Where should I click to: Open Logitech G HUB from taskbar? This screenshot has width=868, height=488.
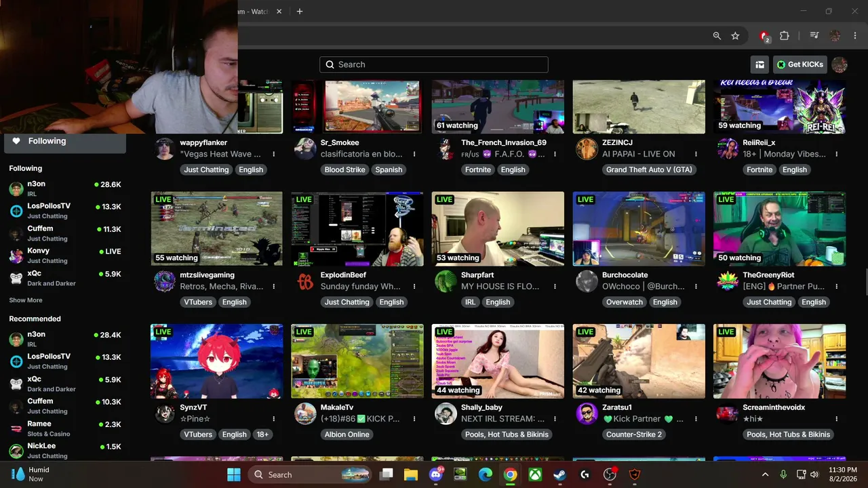pyautogui.click(x=585, y=474)
